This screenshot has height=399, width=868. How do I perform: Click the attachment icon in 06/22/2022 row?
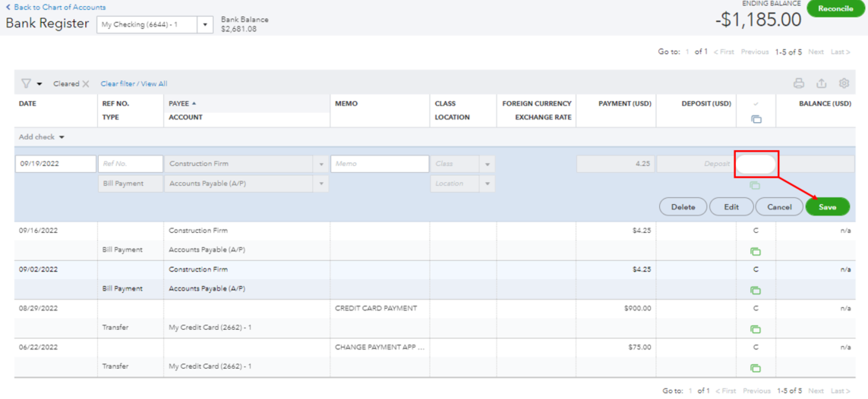pos(756,368)
